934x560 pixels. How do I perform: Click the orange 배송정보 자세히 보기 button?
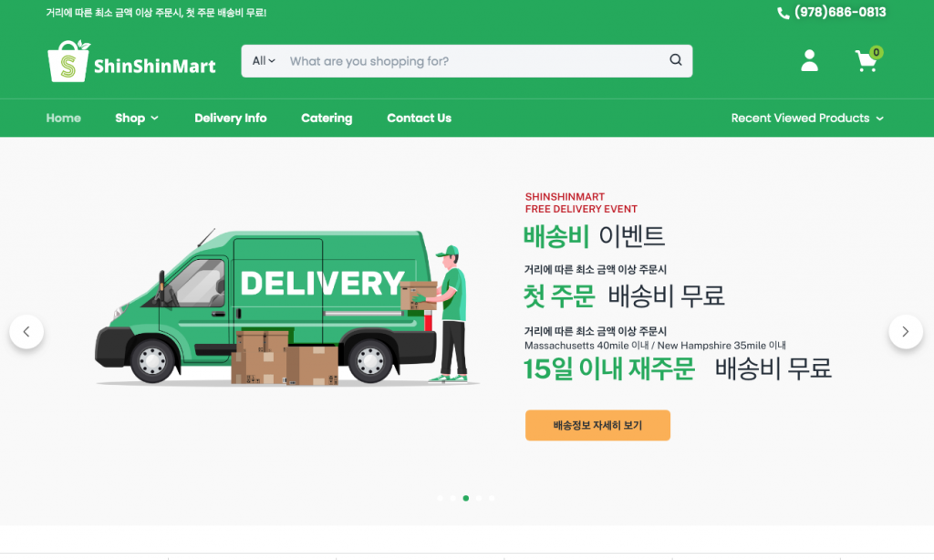[x=597, y=425]
